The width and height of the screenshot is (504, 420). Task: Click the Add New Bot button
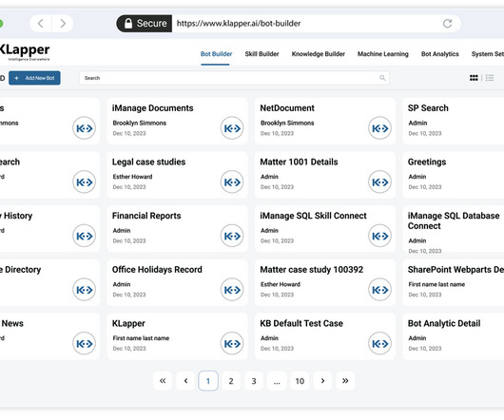(x=34, y=78)
